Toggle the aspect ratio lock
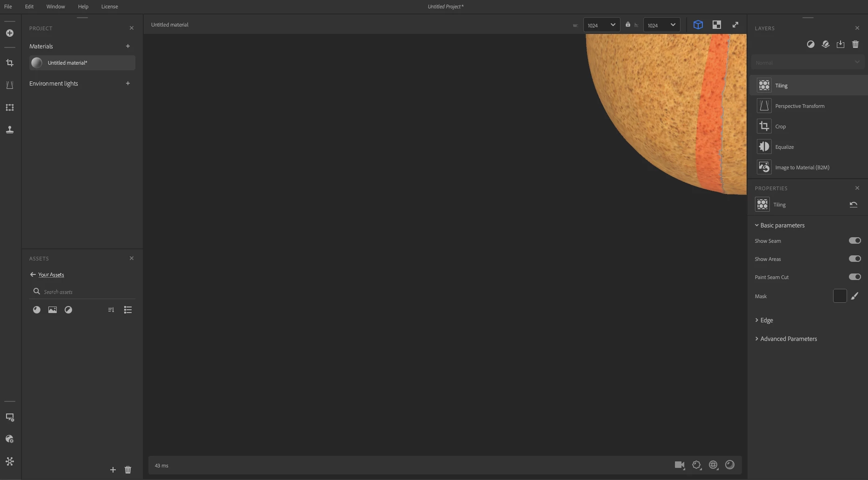Image resolution: width=868 pixels, height=480 pixels. click(x=628, y=25)
